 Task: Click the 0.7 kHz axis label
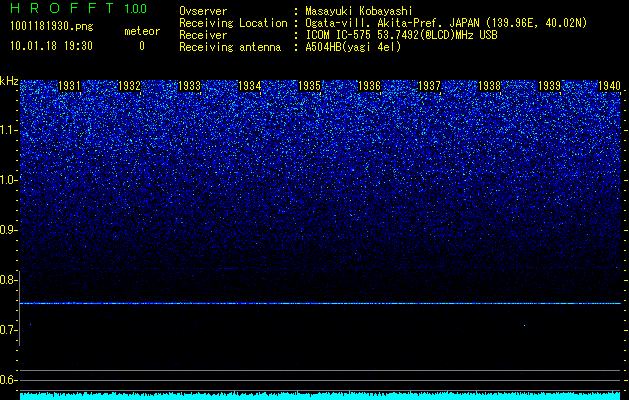tap(8, 330)
